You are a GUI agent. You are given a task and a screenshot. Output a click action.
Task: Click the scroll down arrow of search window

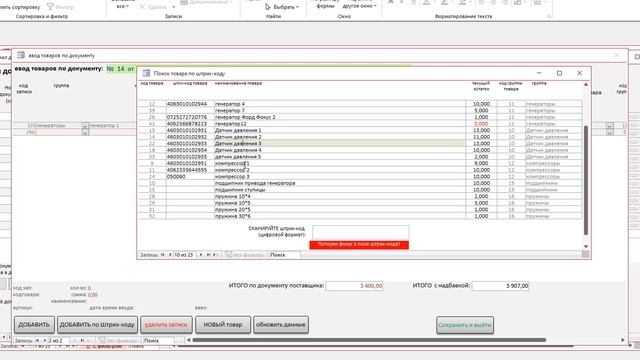(586, 247)
